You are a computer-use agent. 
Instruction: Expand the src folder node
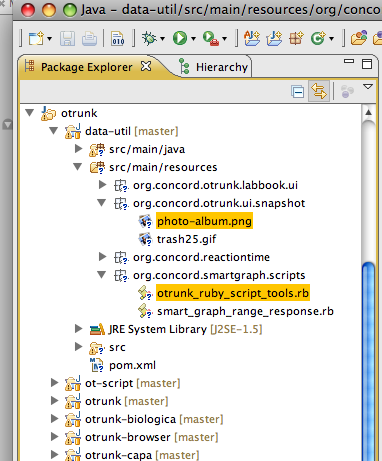click(x=79, y=347)
